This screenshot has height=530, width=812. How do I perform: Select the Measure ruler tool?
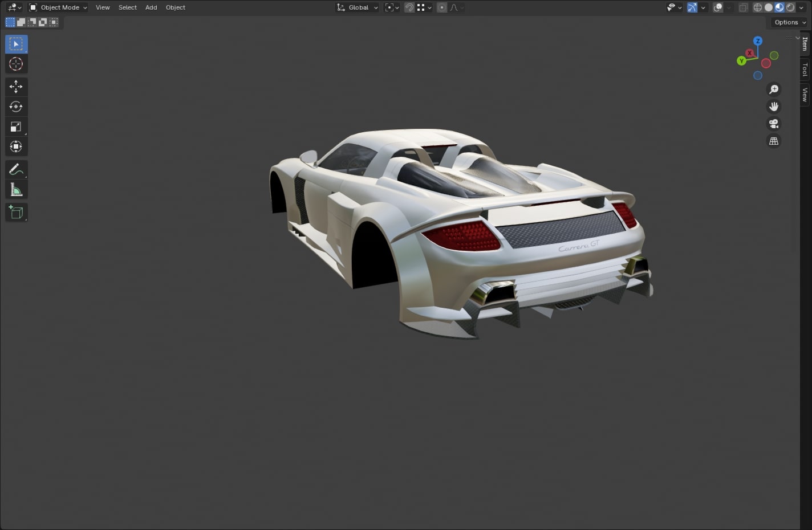point(16,189)
